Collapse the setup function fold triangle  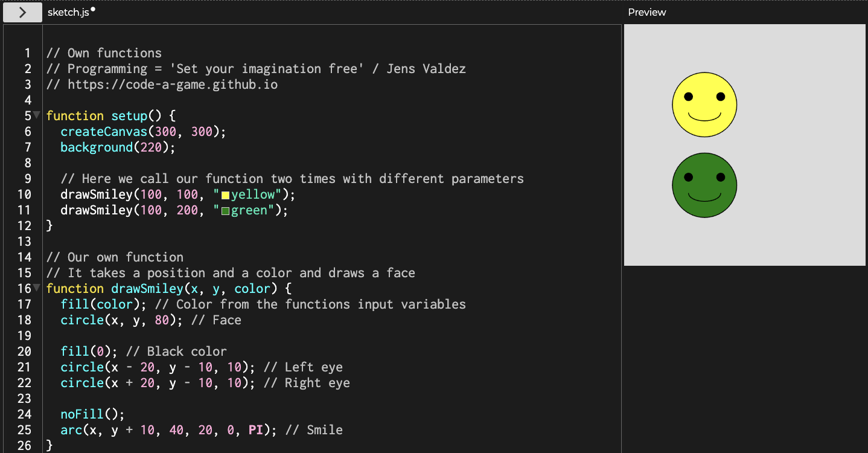(x=36, y=114)
